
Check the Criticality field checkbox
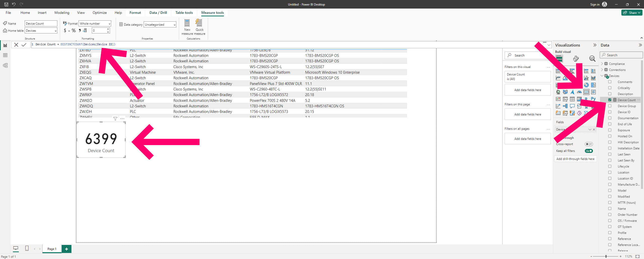pyautogui.click(x=610, y=88)
